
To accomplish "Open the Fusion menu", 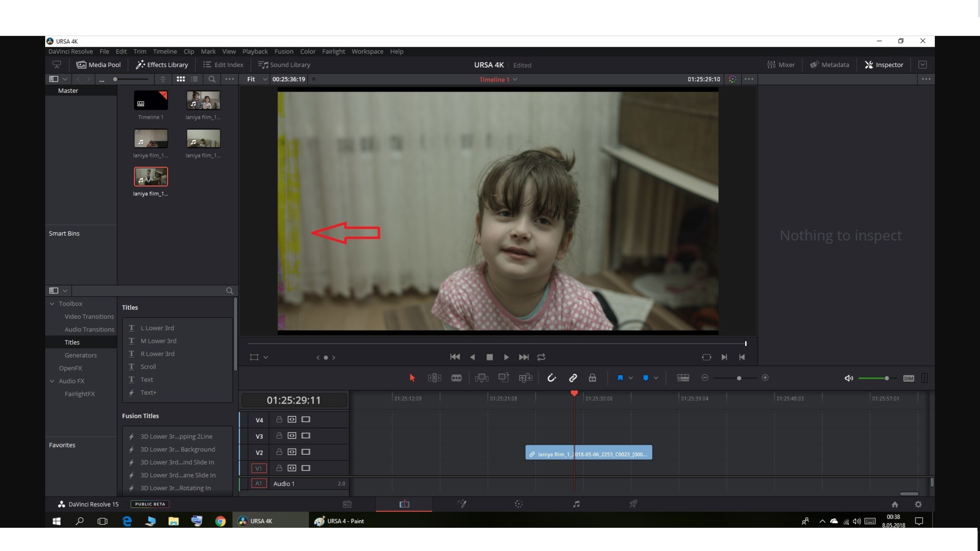I will pyautogui.click(x=284, y=51).
